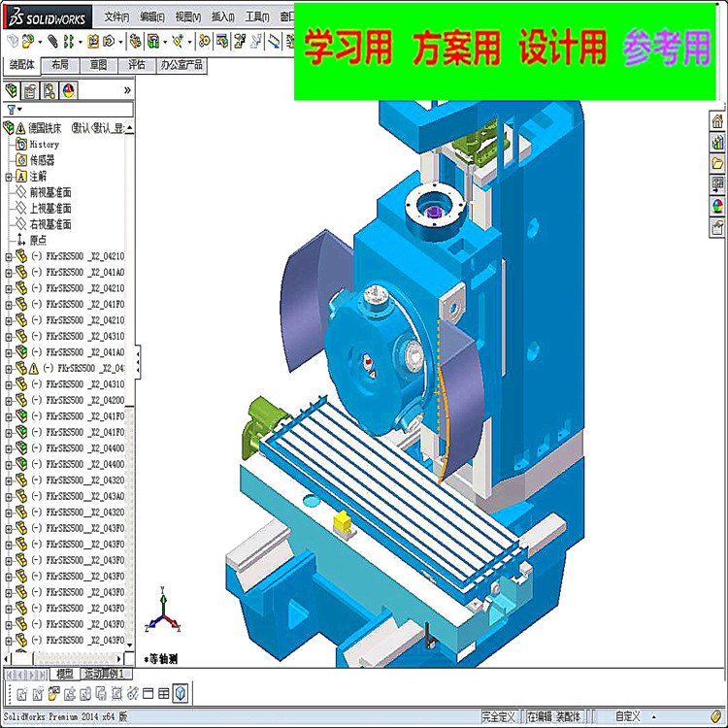Open the Design Library task pane icon
Image resolution: width=728 pixels, height=728 pixels.
coord(717,142)
